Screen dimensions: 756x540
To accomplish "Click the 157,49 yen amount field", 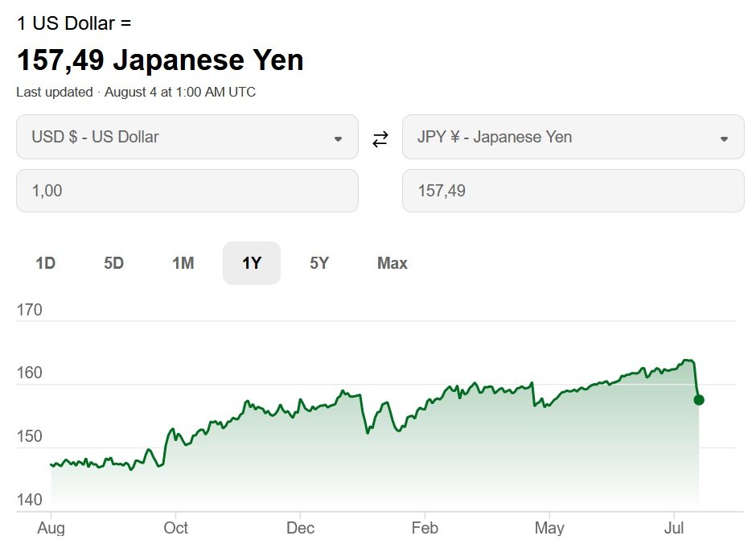I will click(573, 191).
